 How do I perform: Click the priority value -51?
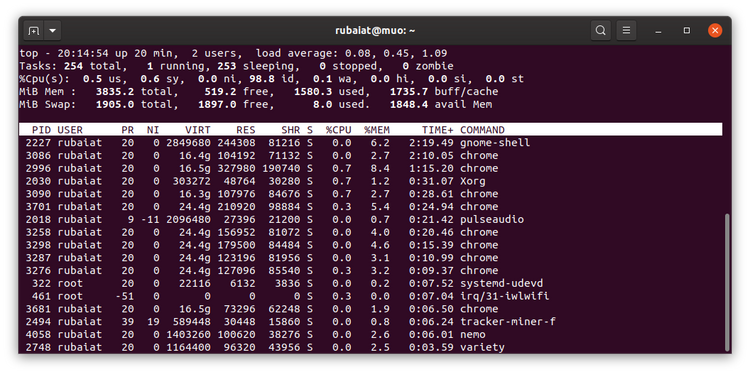[x=124, y=296]
